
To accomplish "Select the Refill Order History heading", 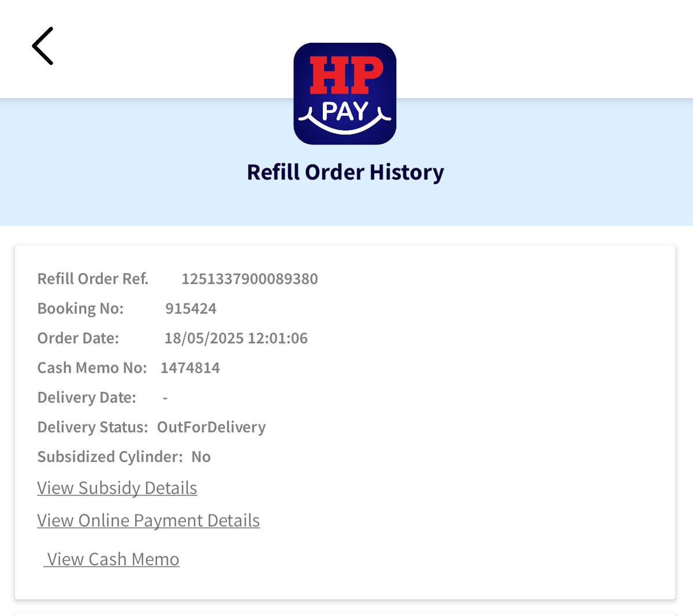I will pyautogui.click(x=345, y=172).
